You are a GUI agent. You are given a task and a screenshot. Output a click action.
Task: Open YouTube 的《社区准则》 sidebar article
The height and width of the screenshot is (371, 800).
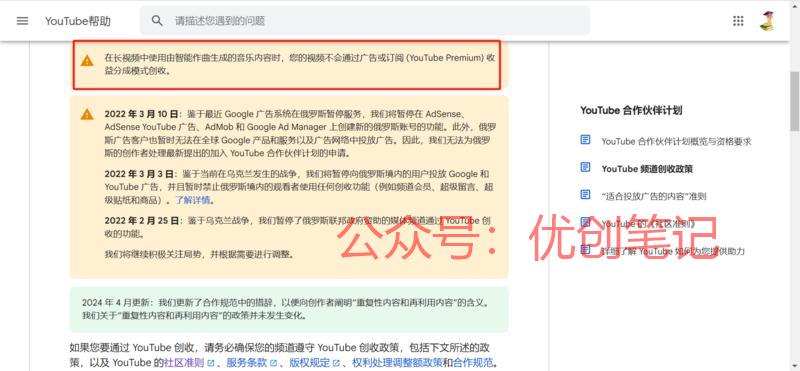tap(648, 224)
